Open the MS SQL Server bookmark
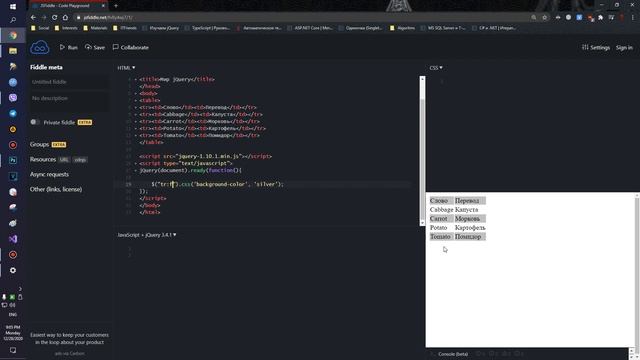640x360 pixels. [443, 28]
